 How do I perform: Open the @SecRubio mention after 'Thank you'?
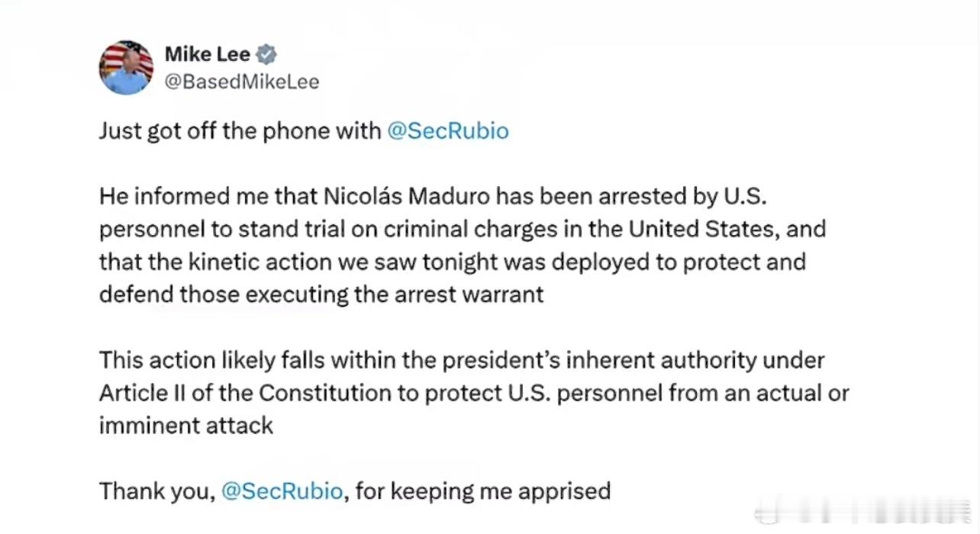click(x=282, y=491)
